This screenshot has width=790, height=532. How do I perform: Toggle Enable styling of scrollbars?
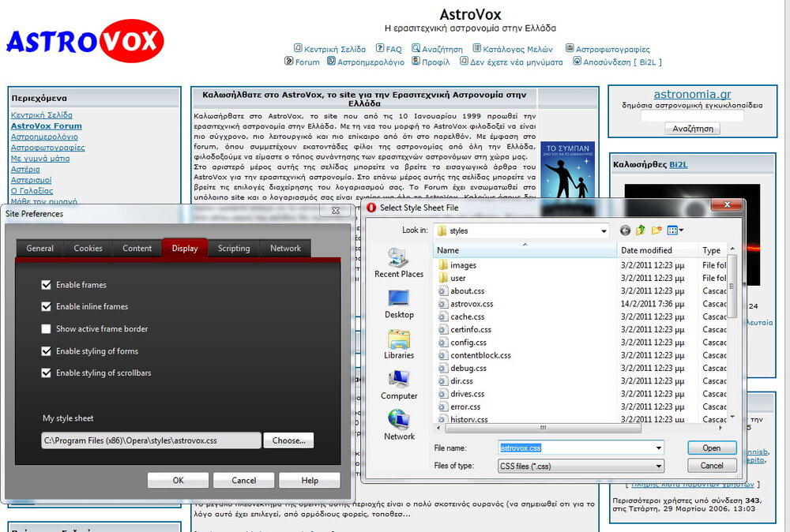pyautogui.click(x=47, y=373)
